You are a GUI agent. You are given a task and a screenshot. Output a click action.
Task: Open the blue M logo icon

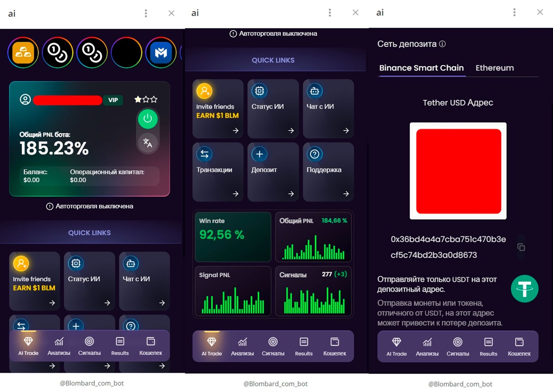tap(161, 53)
